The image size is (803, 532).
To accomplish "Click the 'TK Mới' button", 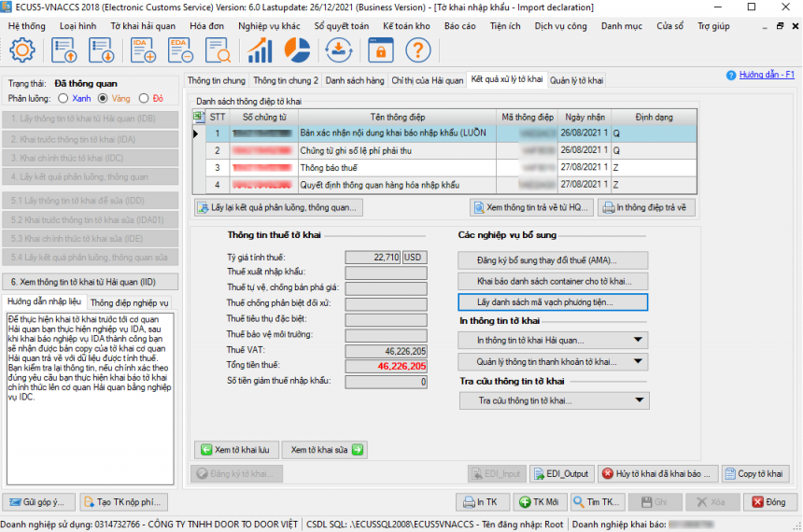I will click(540, 502).
